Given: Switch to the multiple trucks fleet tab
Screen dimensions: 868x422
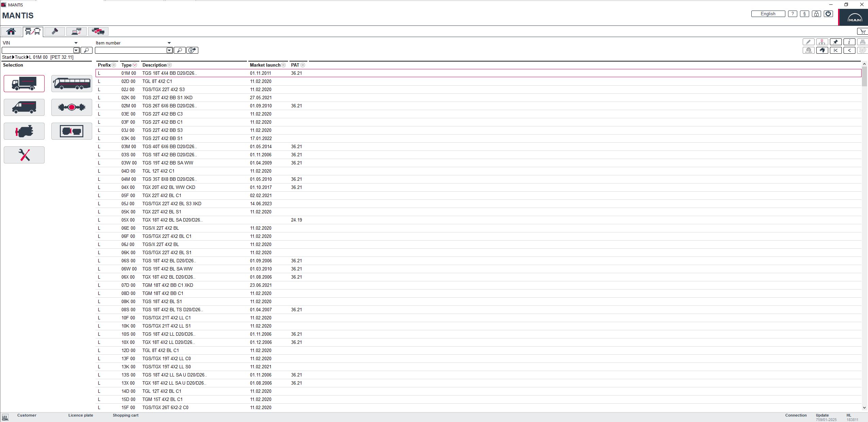Looking at the screenshot, I should tap(98, 32).
